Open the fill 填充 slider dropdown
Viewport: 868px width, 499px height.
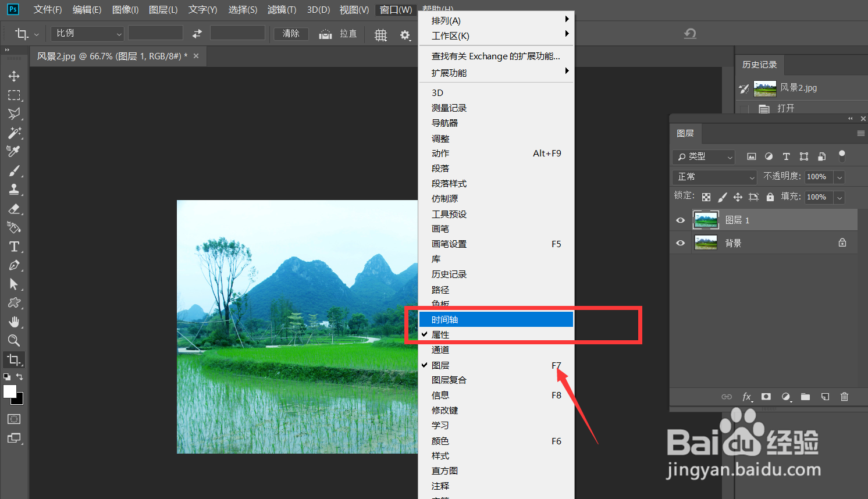pyautogui.click(x=839, y=197)
